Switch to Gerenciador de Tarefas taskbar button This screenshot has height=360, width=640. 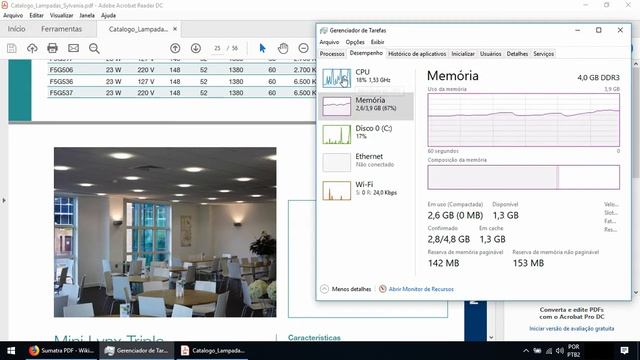pyautogui.click(x=137, y=351)
